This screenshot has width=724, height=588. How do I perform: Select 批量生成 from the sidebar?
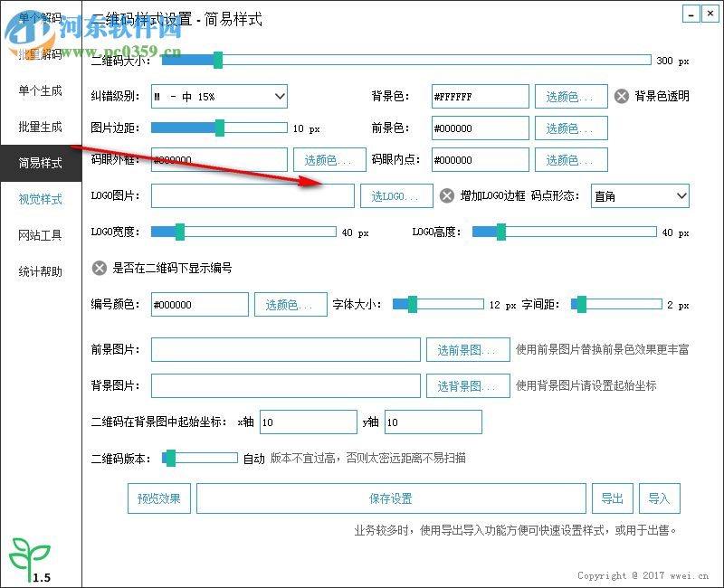(40, 128)
